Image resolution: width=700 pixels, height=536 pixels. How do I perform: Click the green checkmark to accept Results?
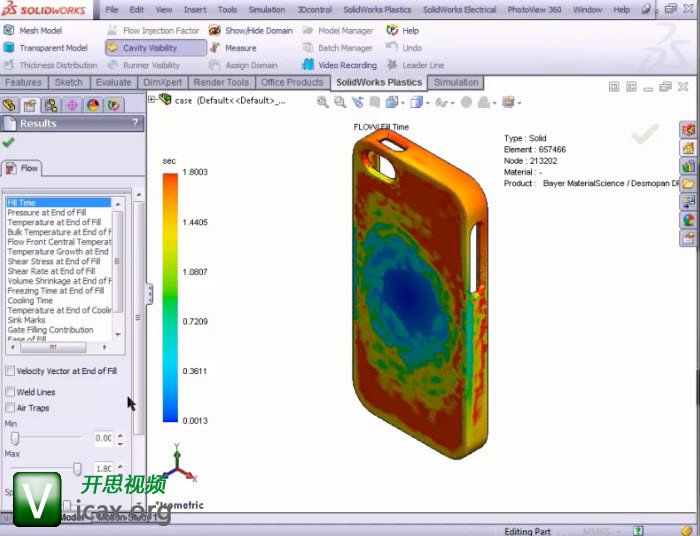click(x=9, y=143)
